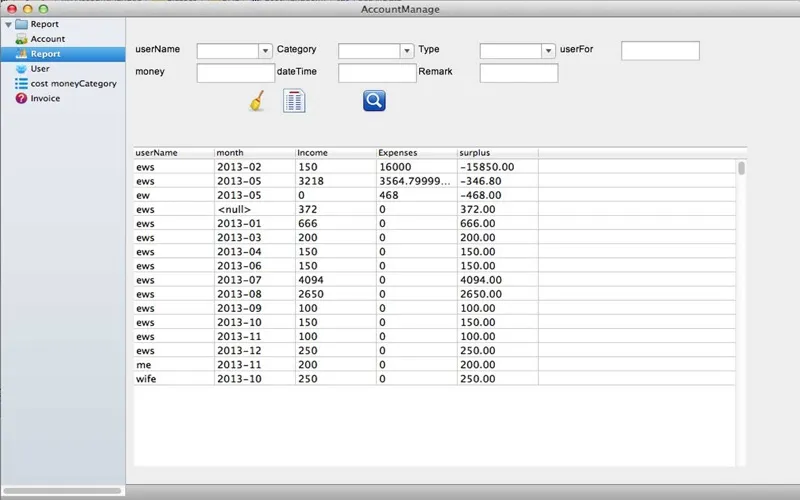
Task: Select the month cell 2013-01
Action: pos(255,223)
